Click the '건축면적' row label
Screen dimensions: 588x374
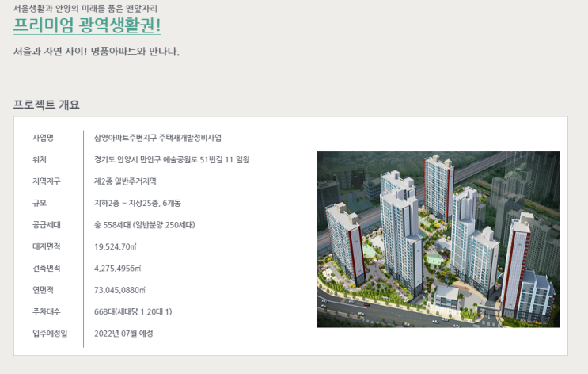click(x=47, y=269)
